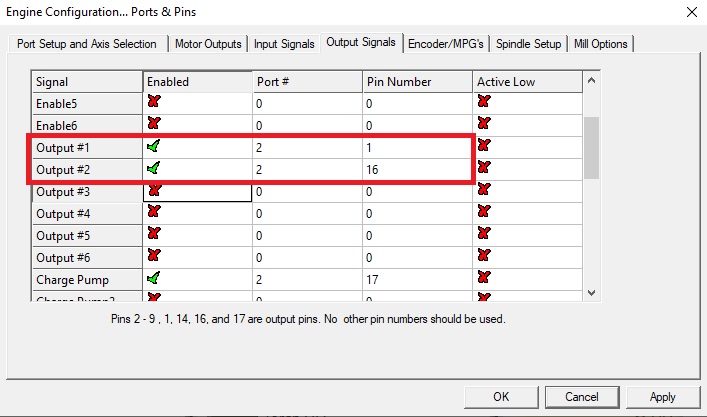This screenshot has width=707, height=417.
Task: Disable the Output #2 green check
Action: pos(153,168)
